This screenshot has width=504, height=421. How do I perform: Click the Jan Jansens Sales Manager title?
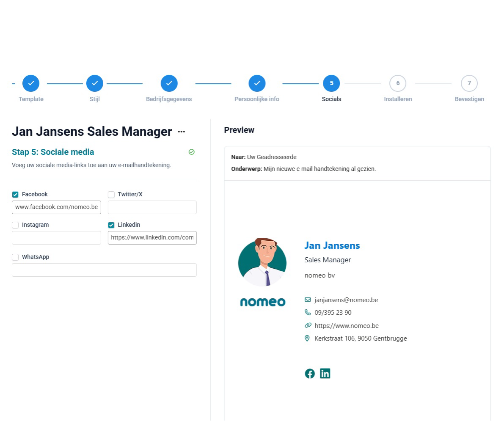pyautogui.click(x=92, y=132)
